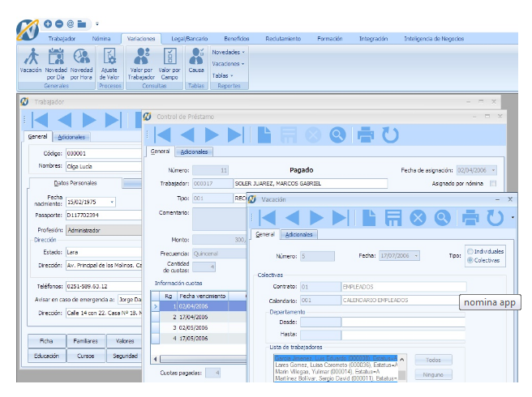Open the Vacación ribbon icon
The image size is (532, 397).
coord(31,60)
